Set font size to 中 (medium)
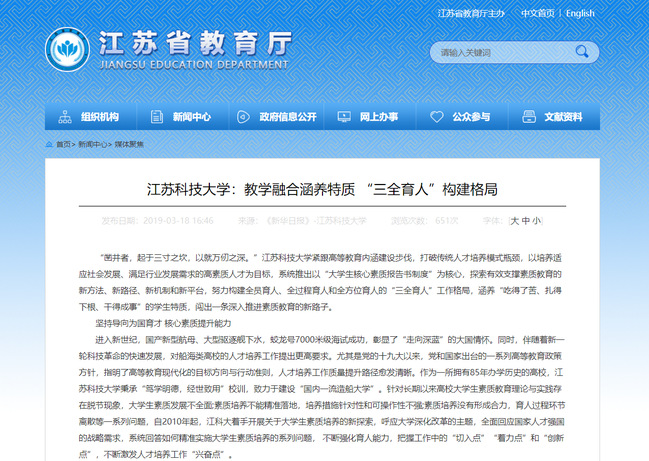Image resolution: width=649 pixels, height=461 pixels. [526, 220]
